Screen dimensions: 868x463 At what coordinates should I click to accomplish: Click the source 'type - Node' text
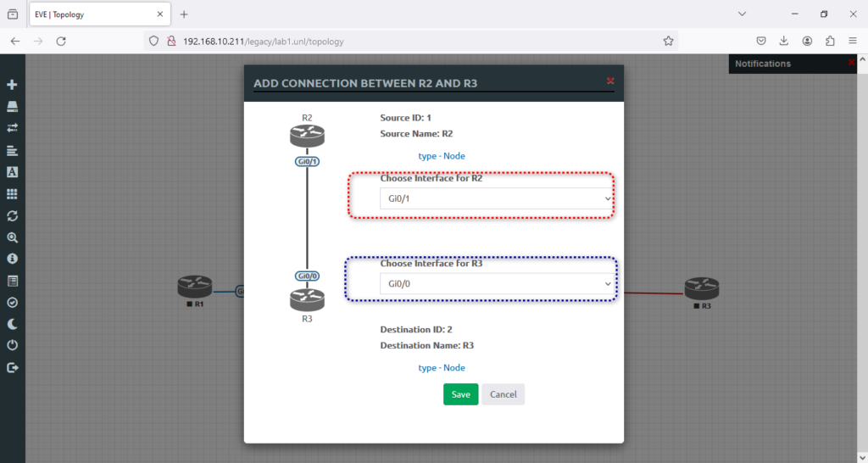(x=441, y=156)
